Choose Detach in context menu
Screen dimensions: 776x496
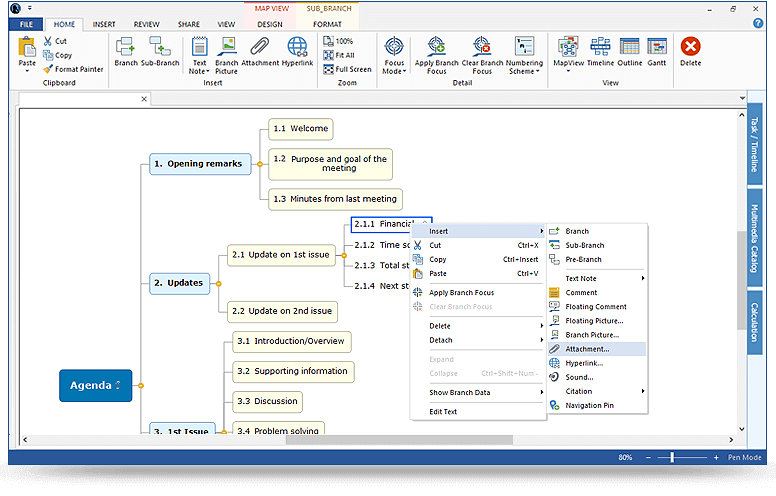click(x=479, y=340)
